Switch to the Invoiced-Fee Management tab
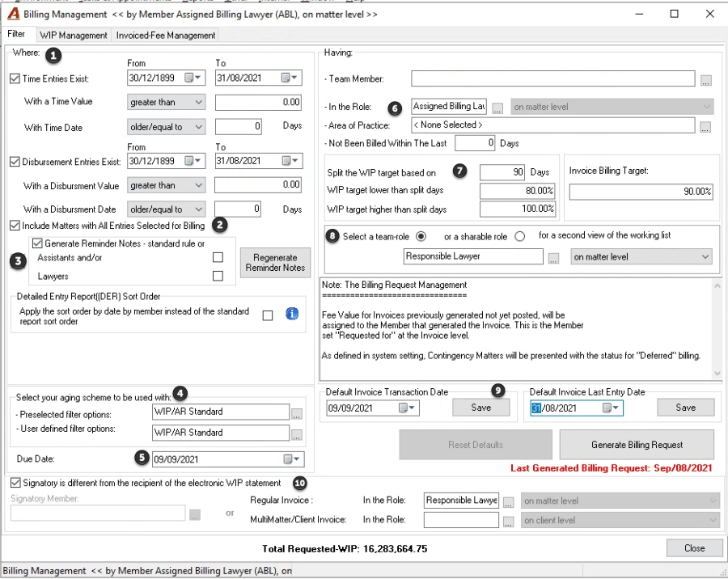The height and width of the screenshot is (579, 728). [x=166, y=36]
